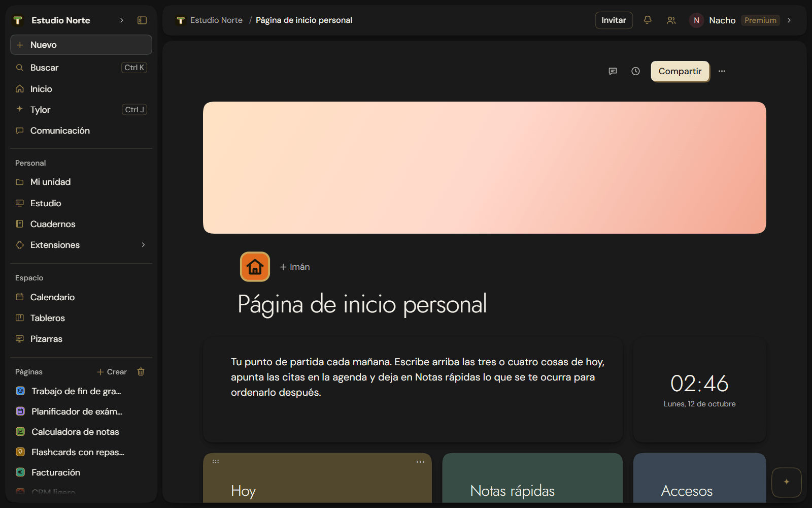Open Mi unidad
The image size is (812, 508).
coord(81,182)
